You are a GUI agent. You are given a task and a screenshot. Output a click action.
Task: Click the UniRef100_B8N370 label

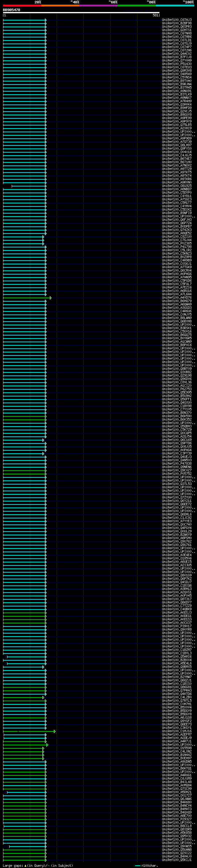(x=177, y=413)
